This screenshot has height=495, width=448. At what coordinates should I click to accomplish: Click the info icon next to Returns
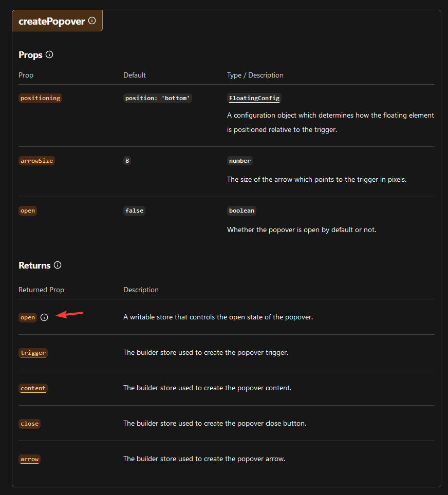coord(58,265)
